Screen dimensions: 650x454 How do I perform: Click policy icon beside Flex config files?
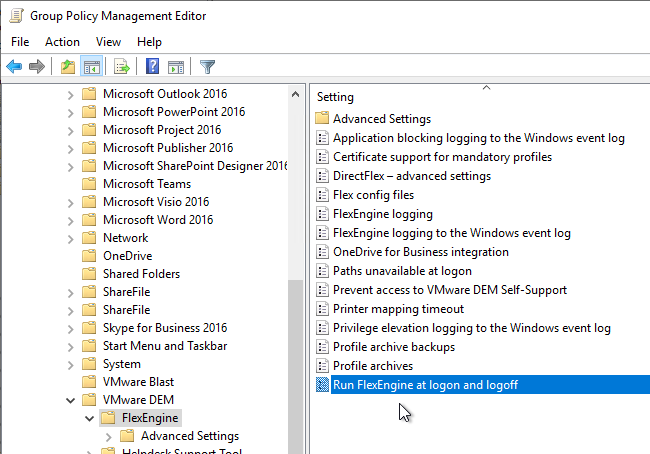322,195
